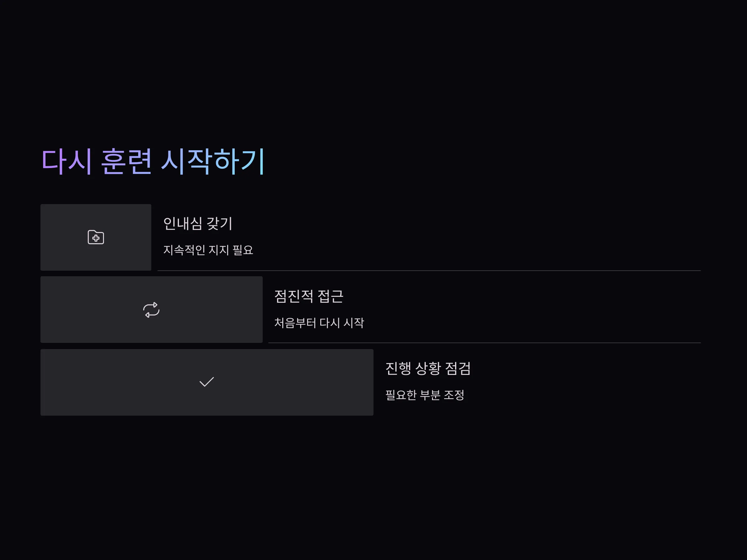
Task: Click the folder plus icon
Action: pyautogui.click(x=96, y=237)
